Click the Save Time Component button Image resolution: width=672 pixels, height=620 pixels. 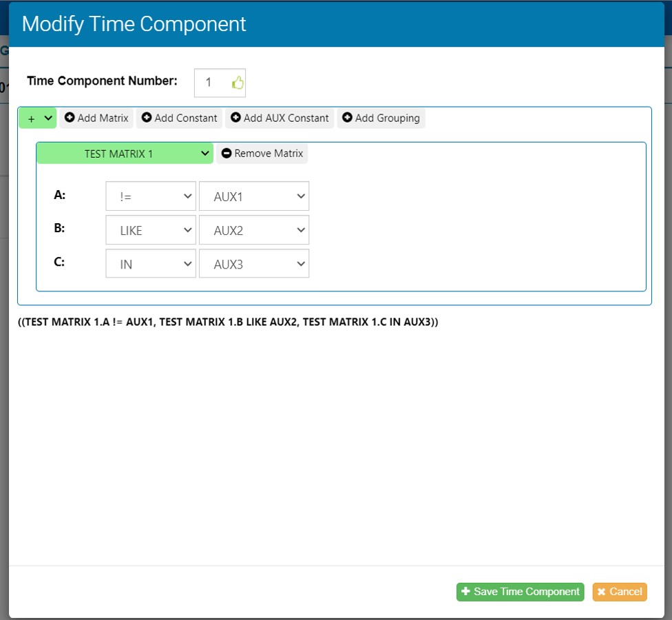tap(520, 592)
